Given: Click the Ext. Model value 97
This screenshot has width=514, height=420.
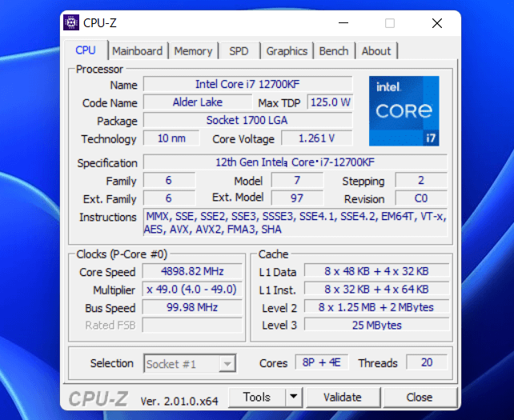Looking at the screenshot, I should [297, 198].
